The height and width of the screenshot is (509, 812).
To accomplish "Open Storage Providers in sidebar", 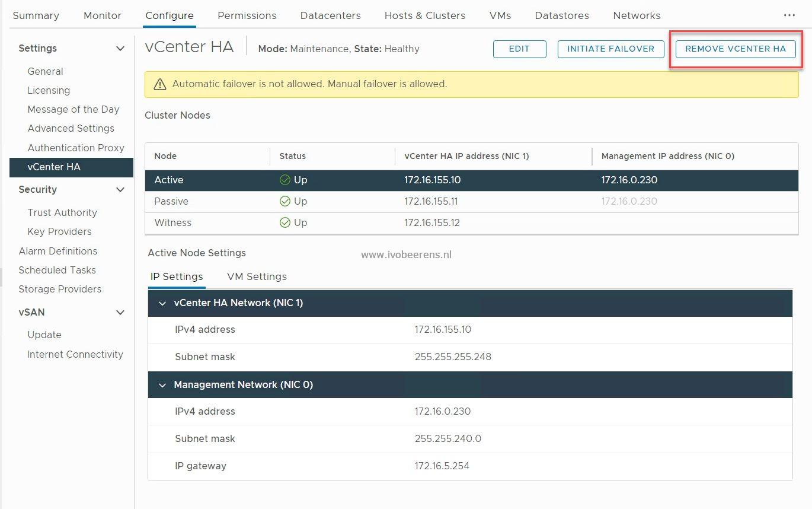I will click(60, 289).
